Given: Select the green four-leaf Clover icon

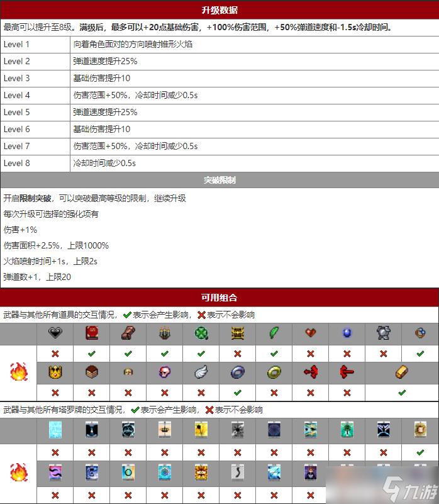Looking at the screenshot, I should [x=201, y=333].
